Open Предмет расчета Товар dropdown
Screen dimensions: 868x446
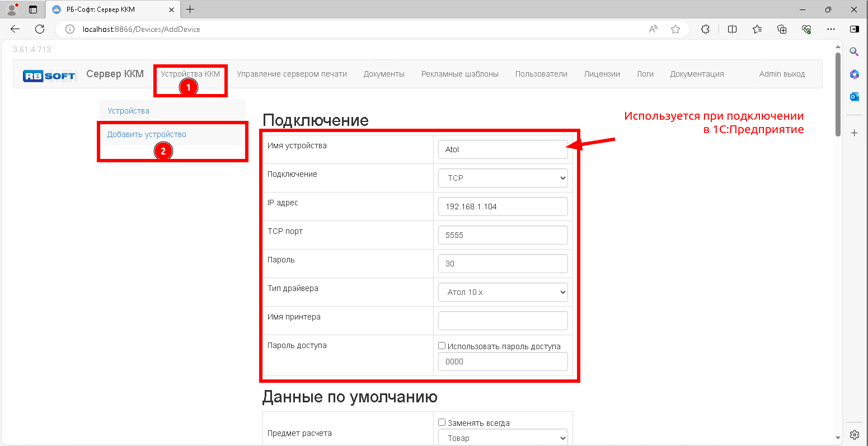pyautogui.click(x=503, y=438)
